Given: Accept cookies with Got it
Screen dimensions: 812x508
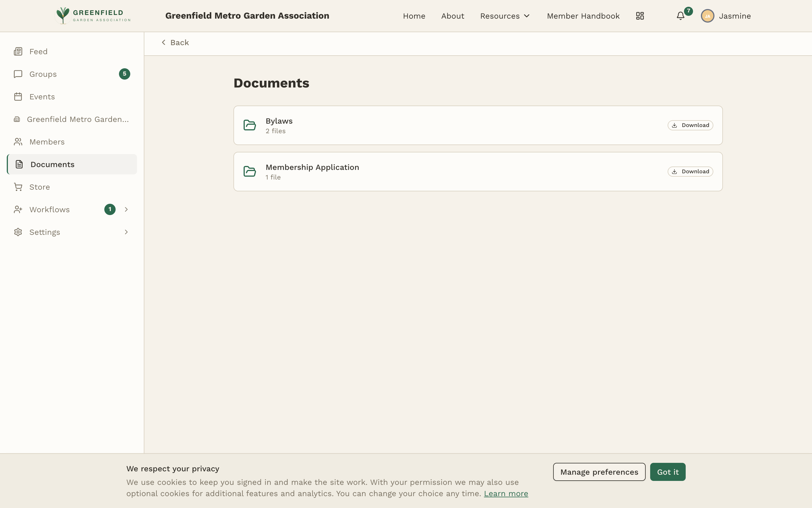Looking at the screenshot, I should tap(667, 472).
